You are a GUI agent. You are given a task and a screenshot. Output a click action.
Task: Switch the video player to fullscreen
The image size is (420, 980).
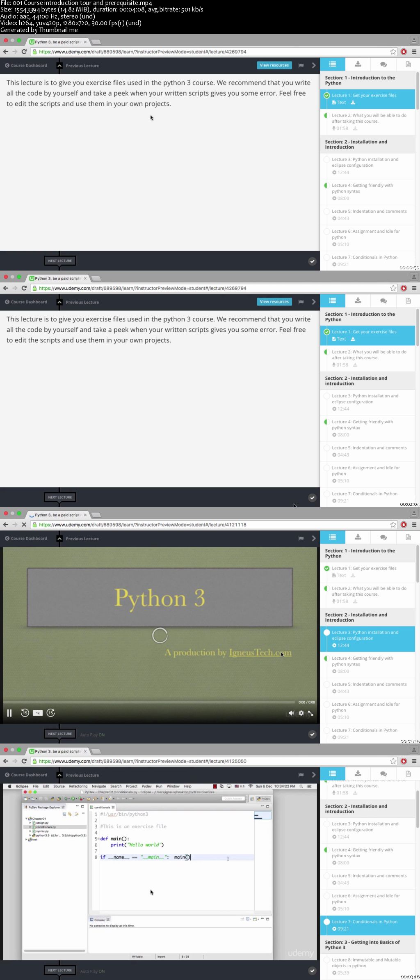click(310, 713)
